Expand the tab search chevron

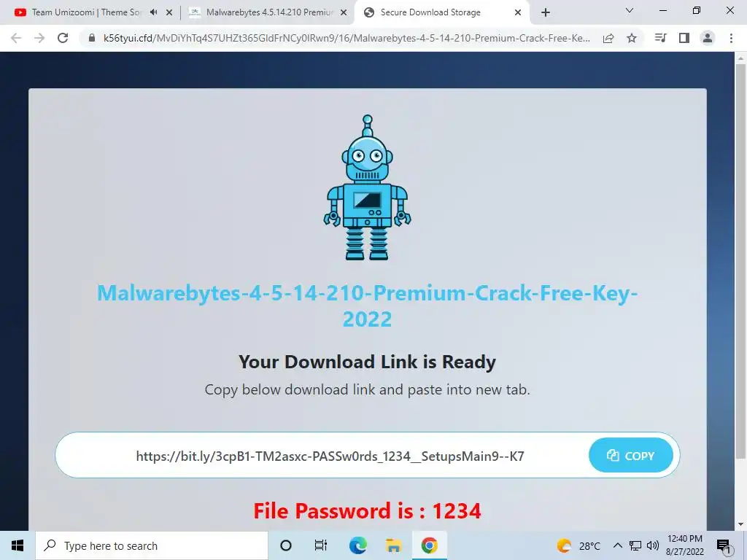coord(630,10)
